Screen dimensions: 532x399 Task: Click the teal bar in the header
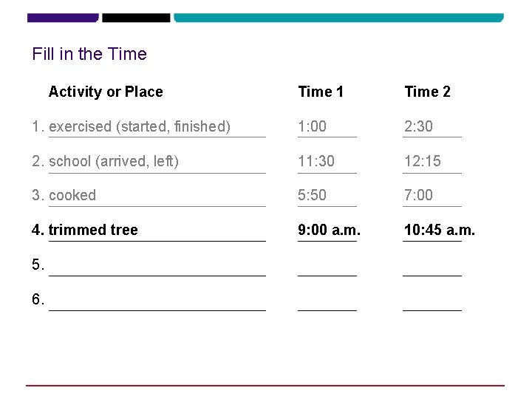tap(338, 18)
